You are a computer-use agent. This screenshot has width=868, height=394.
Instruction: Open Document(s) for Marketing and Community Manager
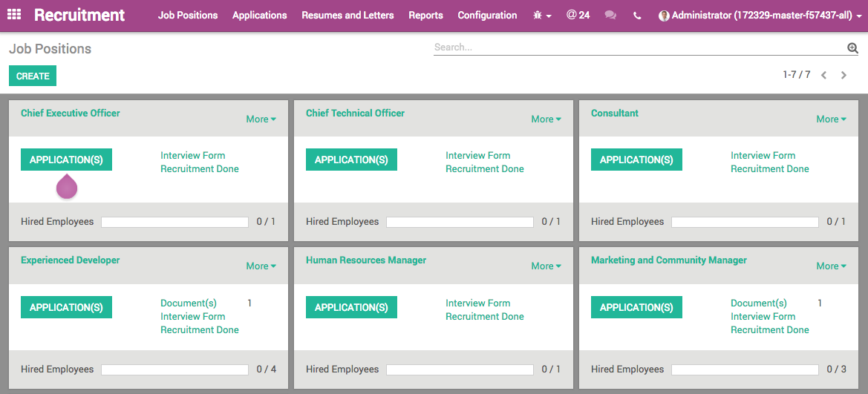[x=758, y=303]
